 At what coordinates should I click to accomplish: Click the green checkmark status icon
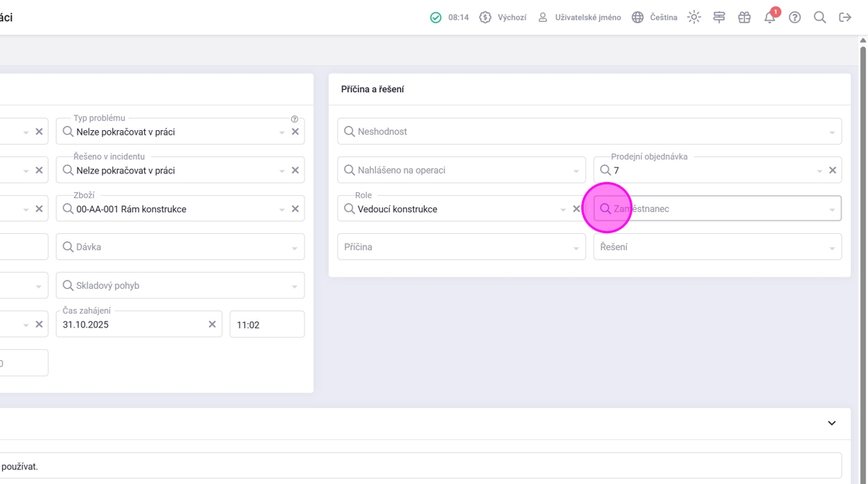(x=436, y=17)
